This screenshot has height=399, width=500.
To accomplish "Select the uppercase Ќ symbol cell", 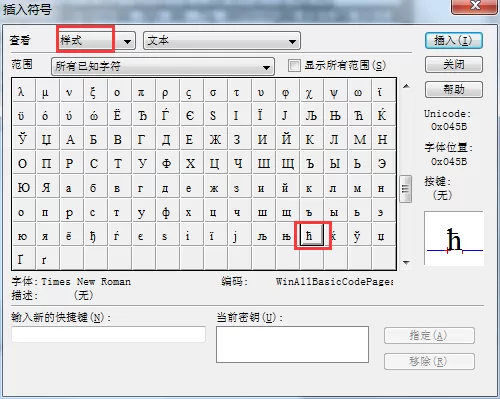I will tap(383, 115).
